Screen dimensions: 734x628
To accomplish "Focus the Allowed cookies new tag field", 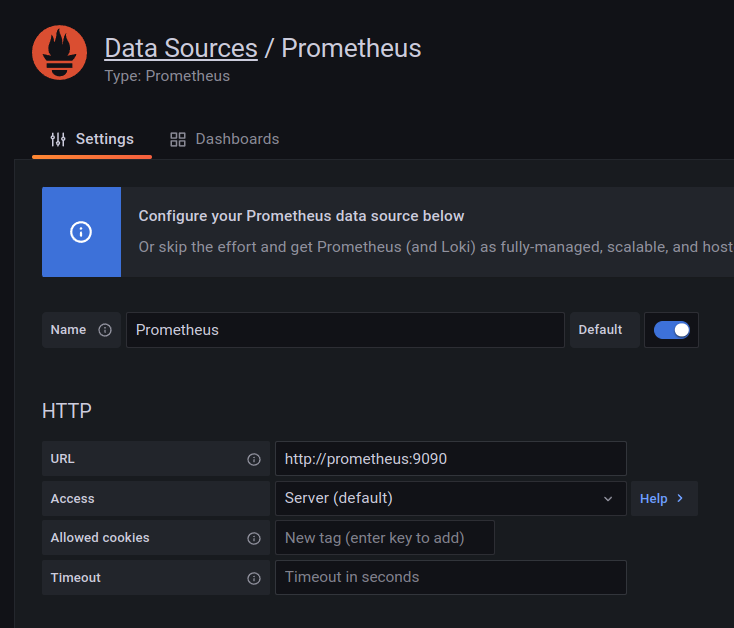I will (x=384, y=538).
